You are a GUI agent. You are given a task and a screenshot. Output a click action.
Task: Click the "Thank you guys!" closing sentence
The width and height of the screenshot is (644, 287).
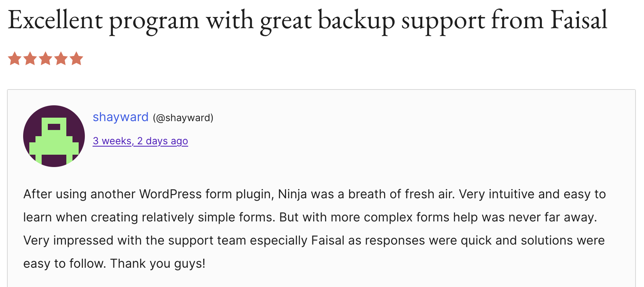coord(158,263)
